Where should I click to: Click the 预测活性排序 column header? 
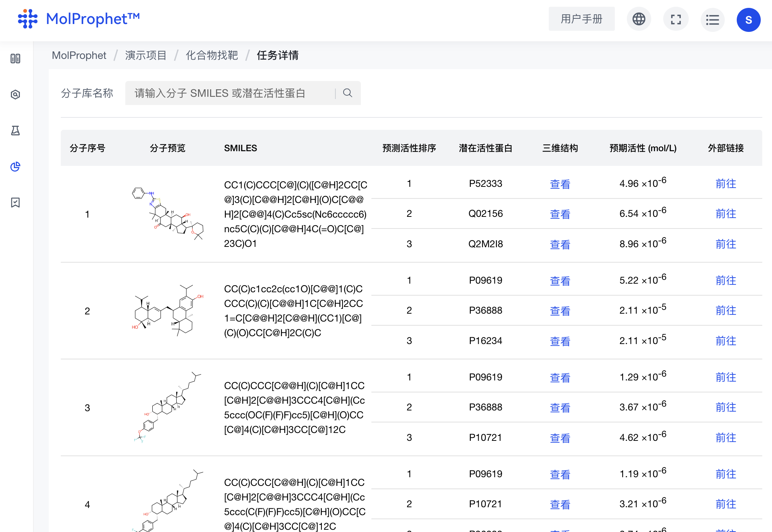[x=409, y=148]
